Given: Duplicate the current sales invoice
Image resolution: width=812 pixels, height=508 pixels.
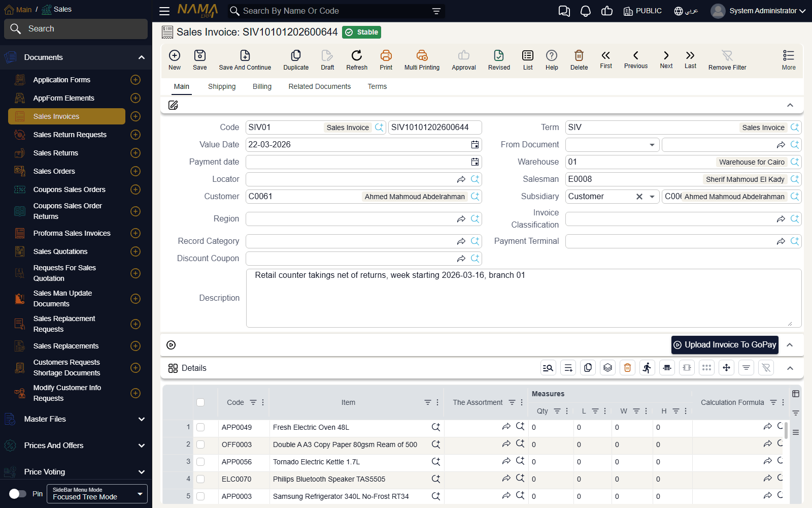Looking at the screenshot, I should [x=296, y=60].
